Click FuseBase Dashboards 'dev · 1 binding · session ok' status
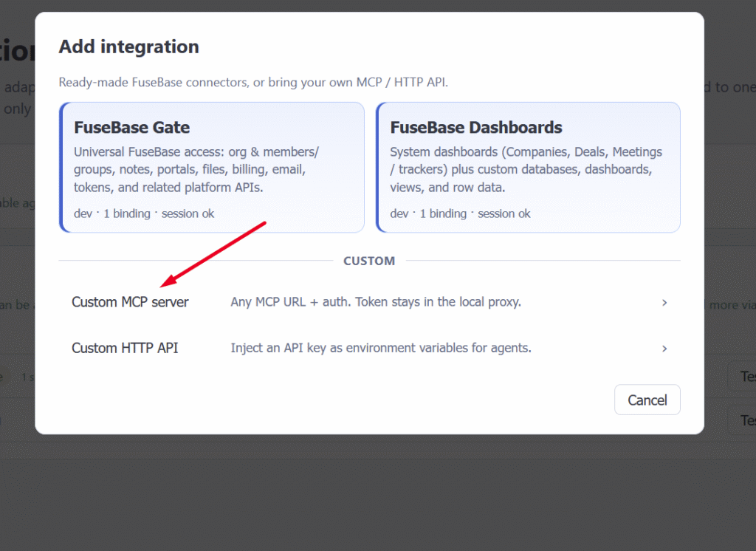The height and width of the screenshot is (551, 756). pos(460,213)
